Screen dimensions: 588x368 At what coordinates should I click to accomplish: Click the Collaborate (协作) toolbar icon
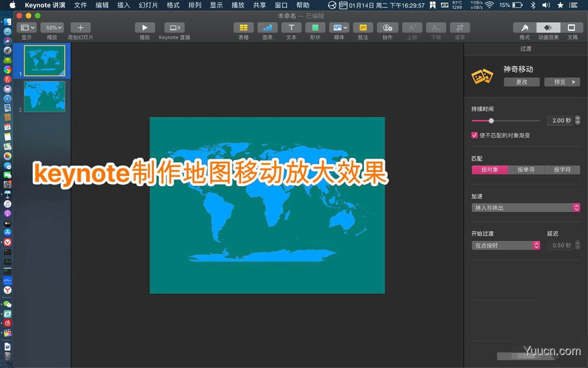pyautogui.click(x=387, y=28)
